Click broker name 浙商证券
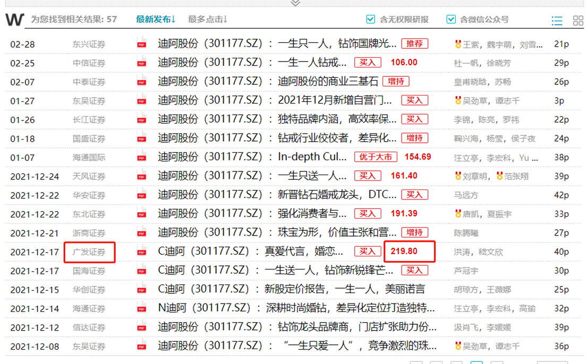The height and width of the screenshot is (364, 588). [89, 233]
